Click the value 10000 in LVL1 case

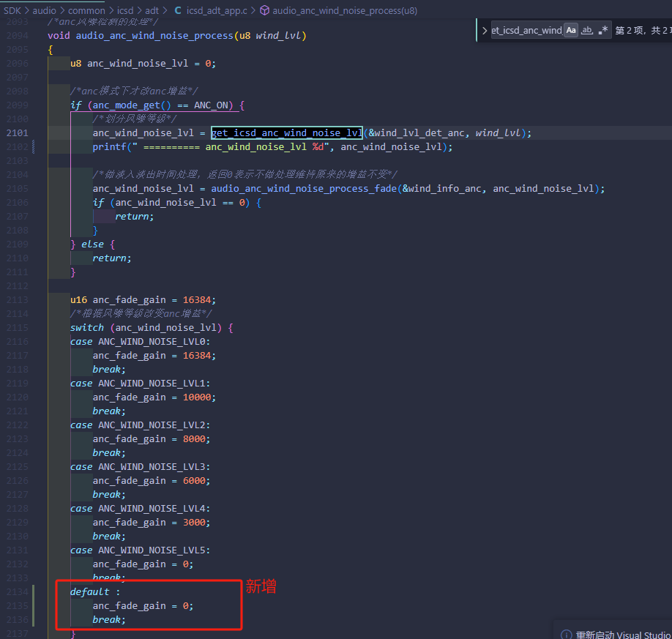tap(197, 397)
